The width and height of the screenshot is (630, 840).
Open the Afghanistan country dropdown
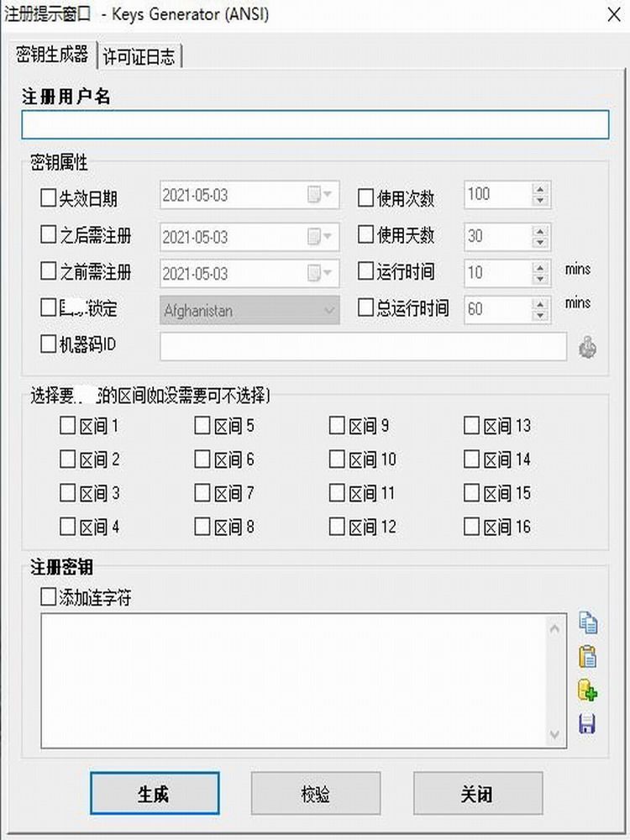point(249,310)
